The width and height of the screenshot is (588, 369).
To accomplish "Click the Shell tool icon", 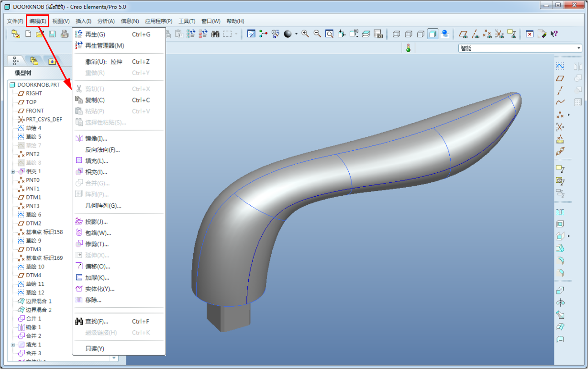I will point(560,224).
